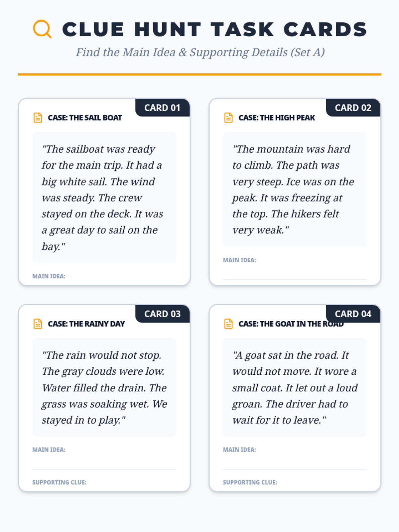Image resolution: width=399 pixels, height=532 pixels.
Task: Click the document icon beside The High Peak
Action: point(228,118)
